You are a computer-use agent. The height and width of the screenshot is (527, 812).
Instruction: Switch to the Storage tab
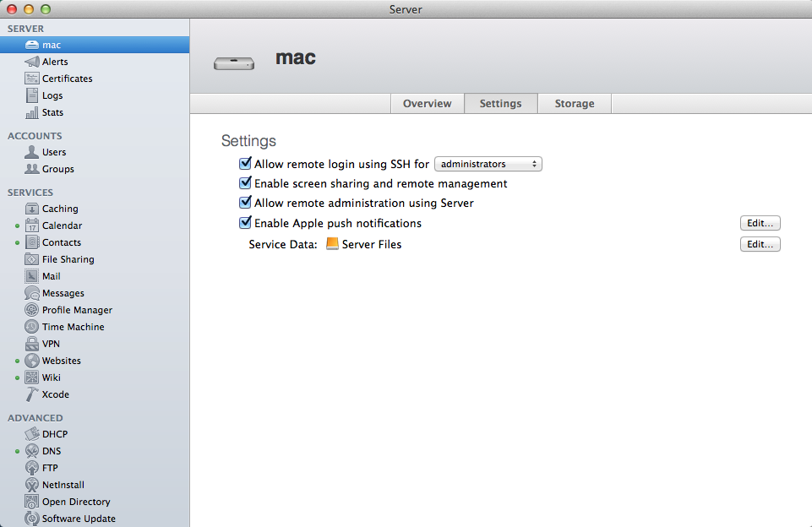(x=575, y=104)
